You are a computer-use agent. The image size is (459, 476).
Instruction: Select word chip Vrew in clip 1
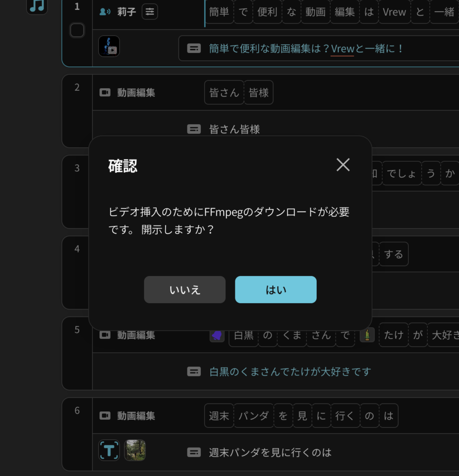click(394, 12)
